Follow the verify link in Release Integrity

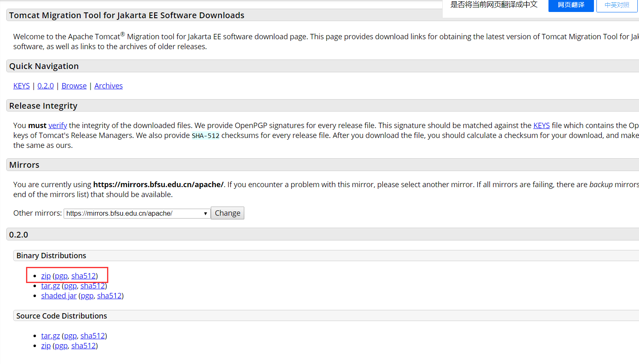[57, 126]
